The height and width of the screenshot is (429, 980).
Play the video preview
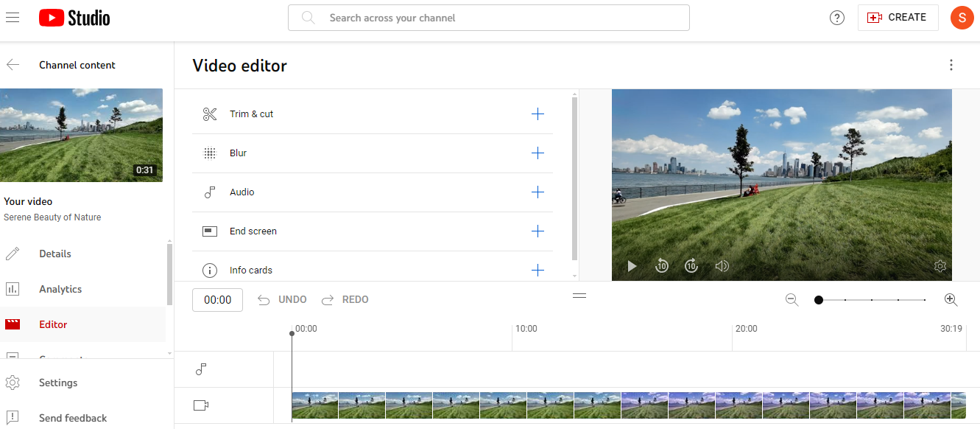pyautogui.click(x=632, y=266)
